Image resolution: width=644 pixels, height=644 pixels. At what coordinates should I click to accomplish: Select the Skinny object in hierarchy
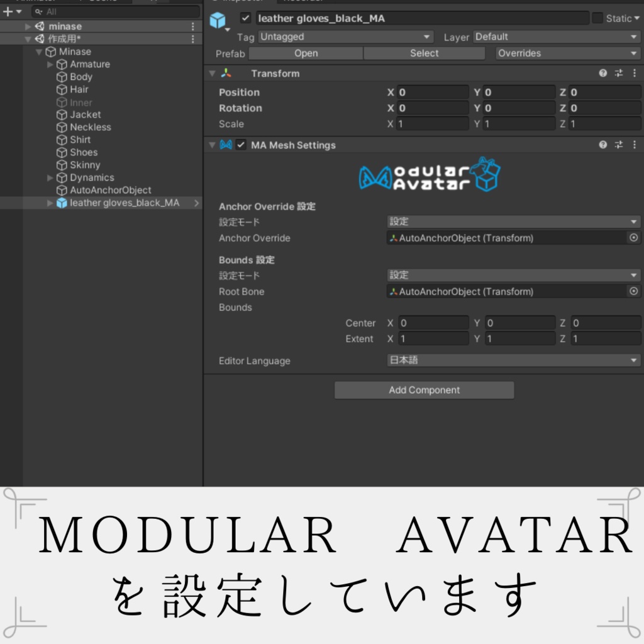[85, 165]
